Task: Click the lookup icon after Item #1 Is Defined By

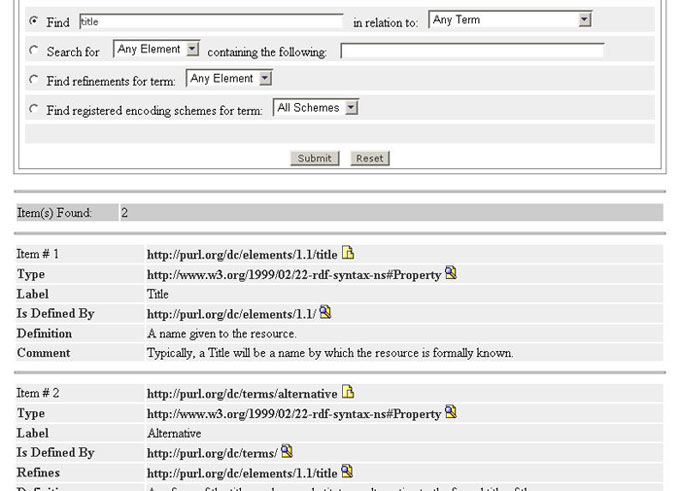Action: click(x=325, y=313)
